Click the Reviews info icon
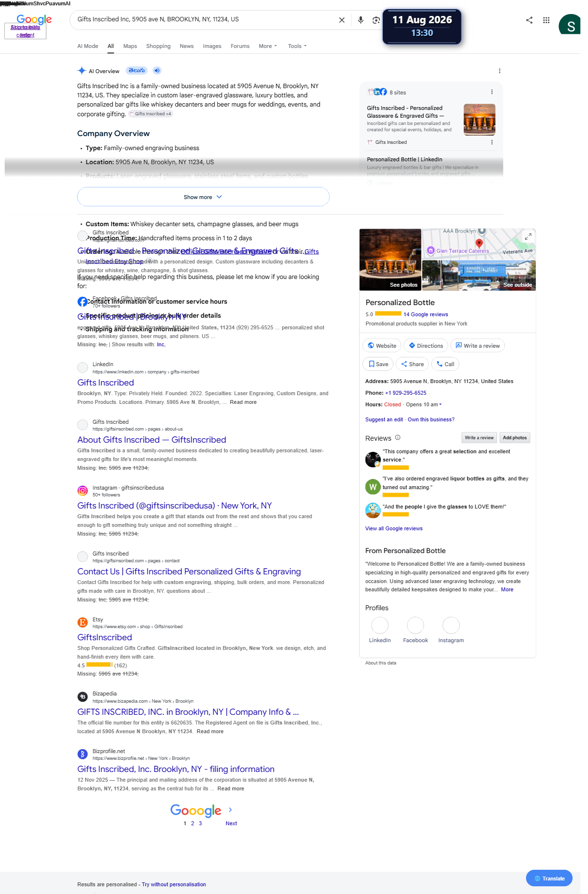 click(398, 437)
